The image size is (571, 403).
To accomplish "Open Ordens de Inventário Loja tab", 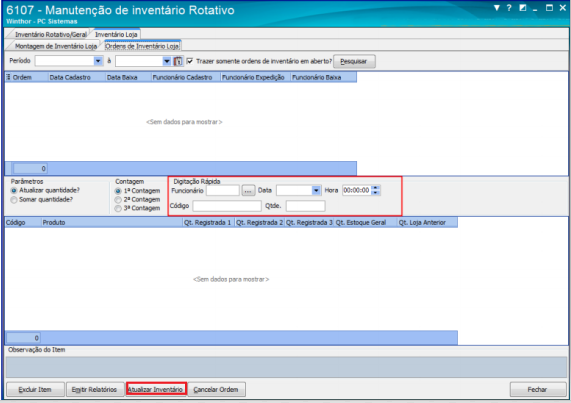I will pyautogui.click(x=142, y=46).
